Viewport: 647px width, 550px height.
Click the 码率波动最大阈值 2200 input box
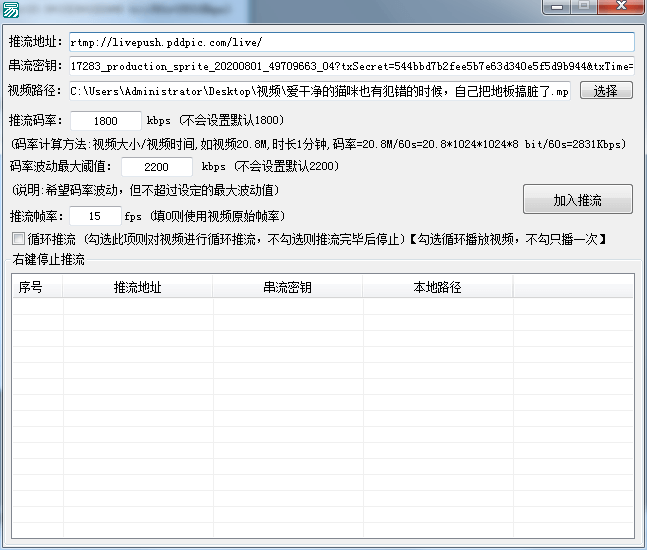coord(156,167)
